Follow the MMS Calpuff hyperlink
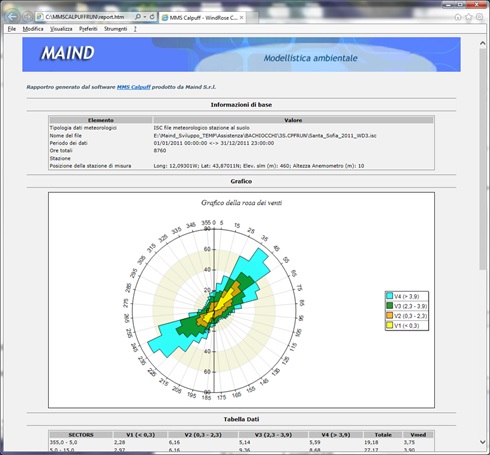Viewport: 490px width, 455px height. 134,87
